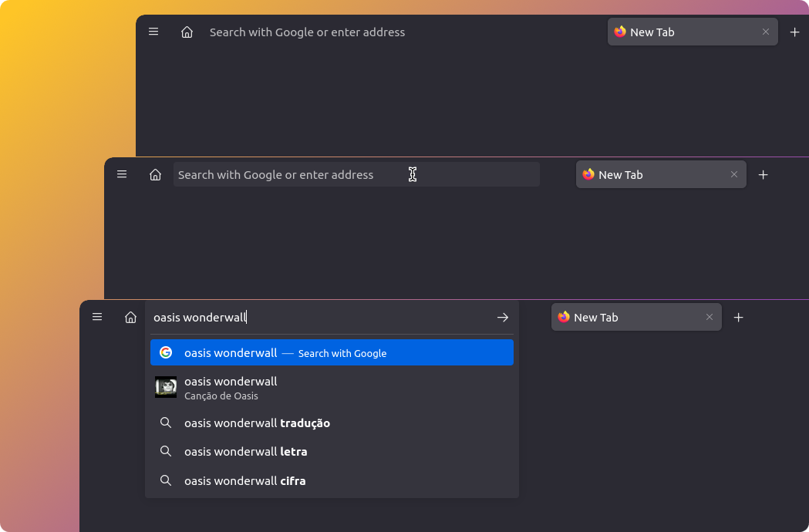Viewport: 809px width, 532px height.
Task: Open a new tab in the middle window
Action: tap(763, 175)
